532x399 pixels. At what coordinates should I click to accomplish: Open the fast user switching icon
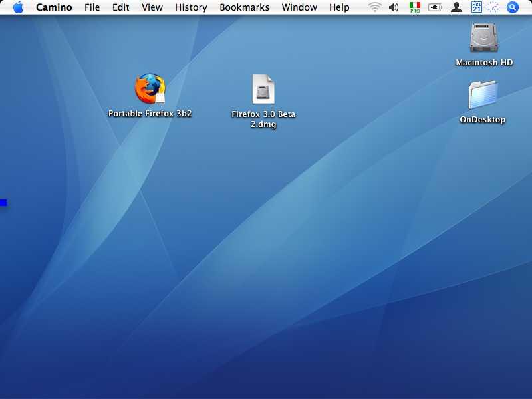(456, 7)
